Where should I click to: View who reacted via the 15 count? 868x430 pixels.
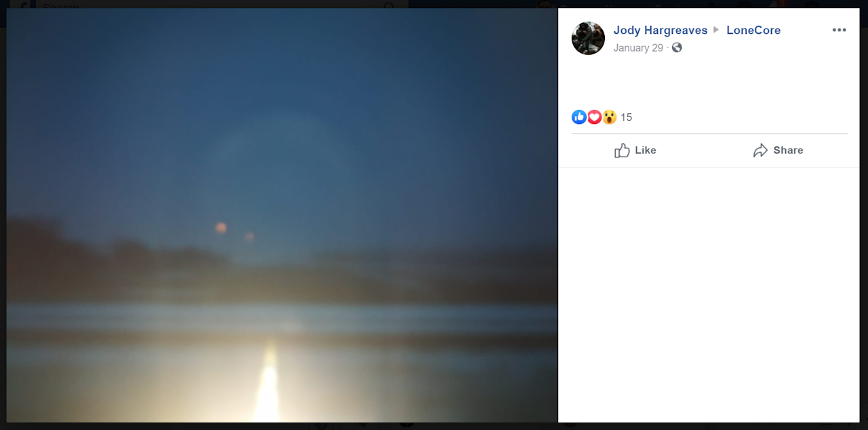pyautogui.click(x=626, y=117)
